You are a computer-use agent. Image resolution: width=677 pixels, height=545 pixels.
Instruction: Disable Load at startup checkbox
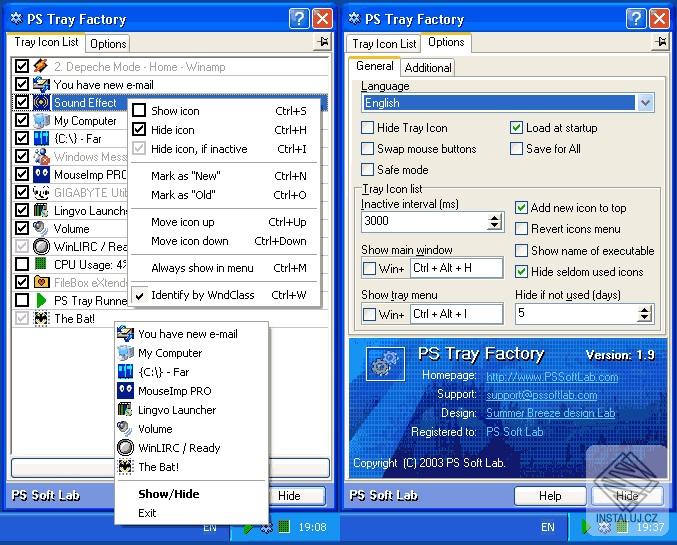516,128
